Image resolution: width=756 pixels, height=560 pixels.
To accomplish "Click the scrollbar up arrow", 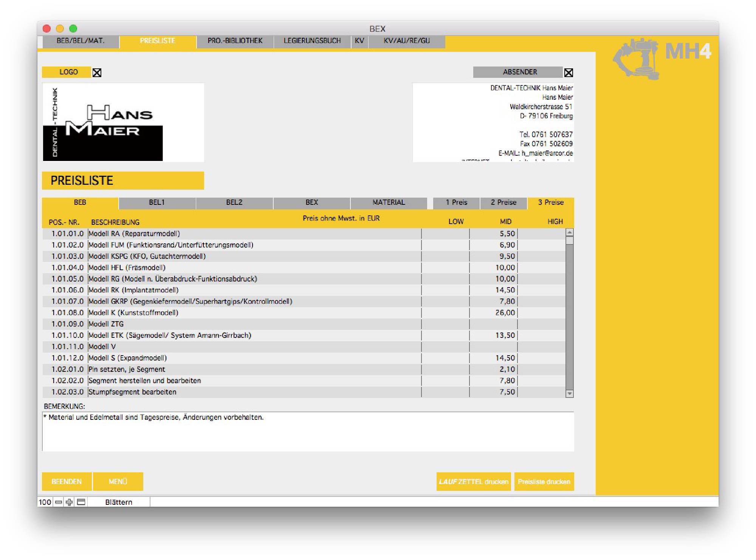I will [570, 232].
